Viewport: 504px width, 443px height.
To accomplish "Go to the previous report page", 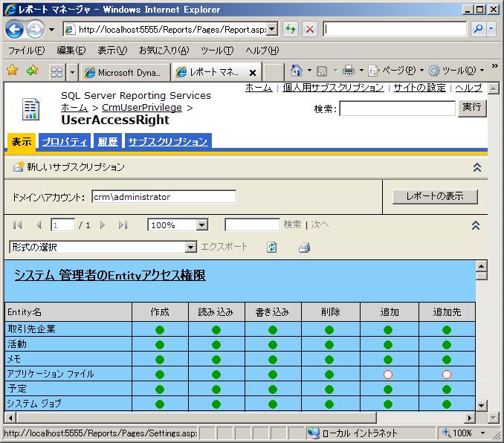I will click(39, 225).
